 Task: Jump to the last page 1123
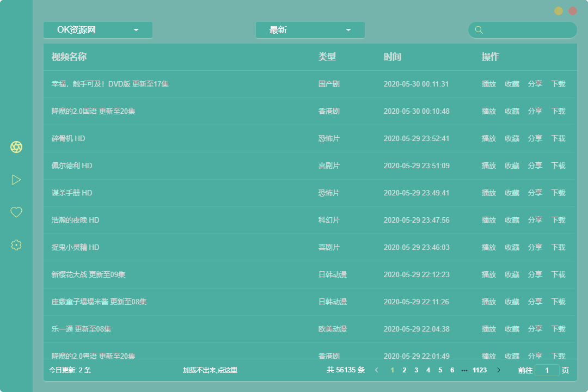[480, 370]
